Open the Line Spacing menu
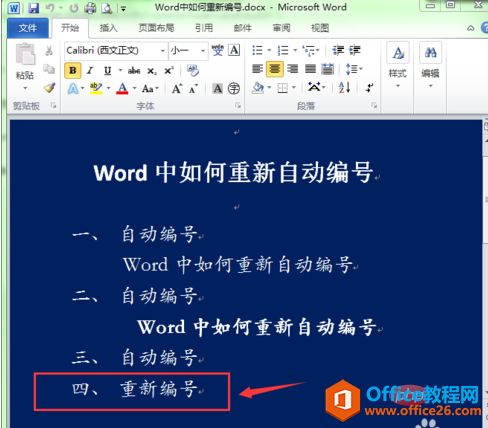The image size is (488, 428). (354, 69)
